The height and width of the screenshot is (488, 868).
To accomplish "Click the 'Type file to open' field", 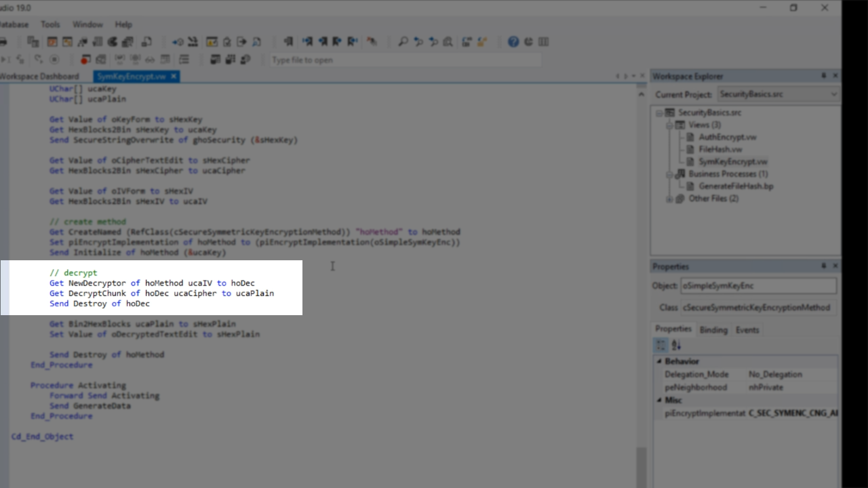I will tap(406, 60).
